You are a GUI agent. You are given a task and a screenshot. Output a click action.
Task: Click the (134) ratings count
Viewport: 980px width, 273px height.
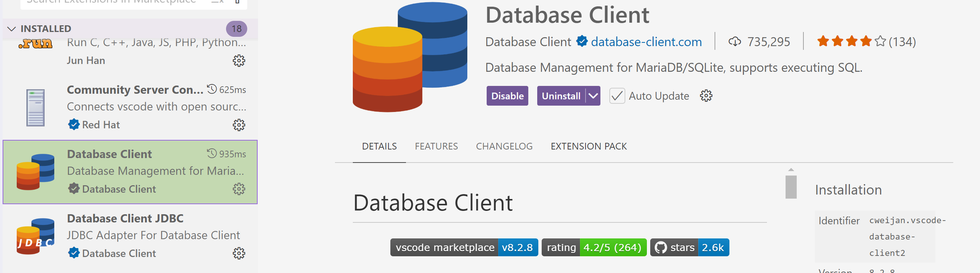pos(902,42)
